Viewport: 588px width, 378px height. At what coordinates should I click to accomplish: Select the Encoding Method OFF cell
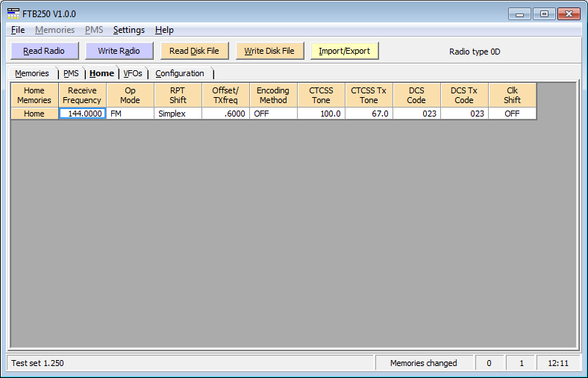[273, 114]
